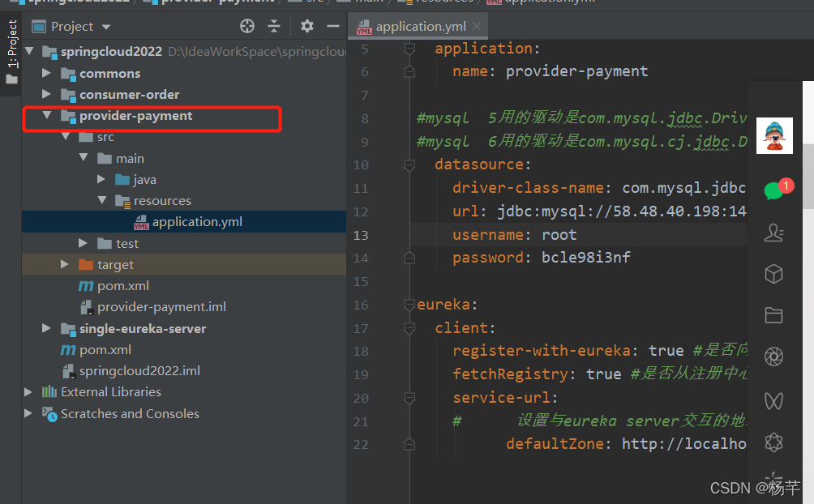Image resolution: width=814 pixels, height=504 pixels.
Task: Expand Scratches and Consoles node
Action: click(28, 413)
